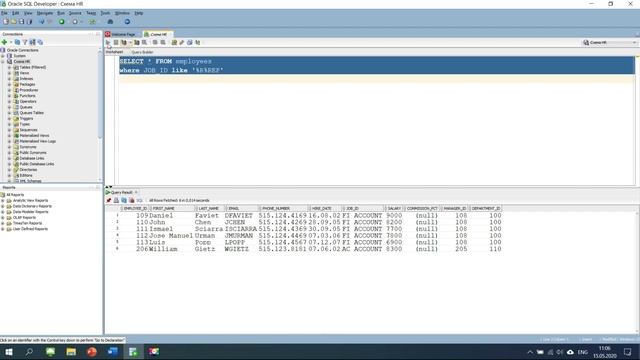
Task: Expand the User Defined Reports folder
Action: pos(3,229)
